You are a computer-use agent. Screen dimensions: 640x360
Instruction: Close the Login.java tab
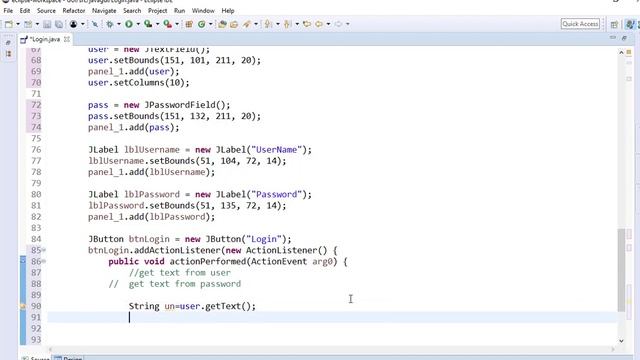[67, 39]
